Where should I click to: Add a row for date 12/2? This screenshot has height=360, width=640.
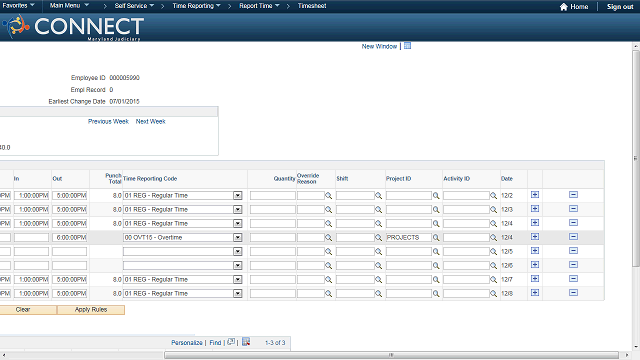pos(535,195)
